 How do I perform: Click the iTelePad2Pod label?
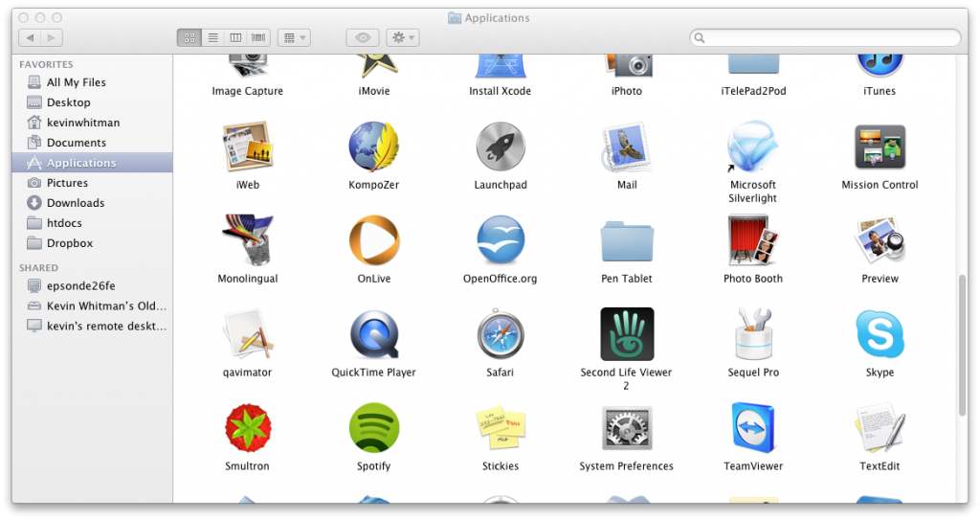pyautogui.click(x=753, y=91)
